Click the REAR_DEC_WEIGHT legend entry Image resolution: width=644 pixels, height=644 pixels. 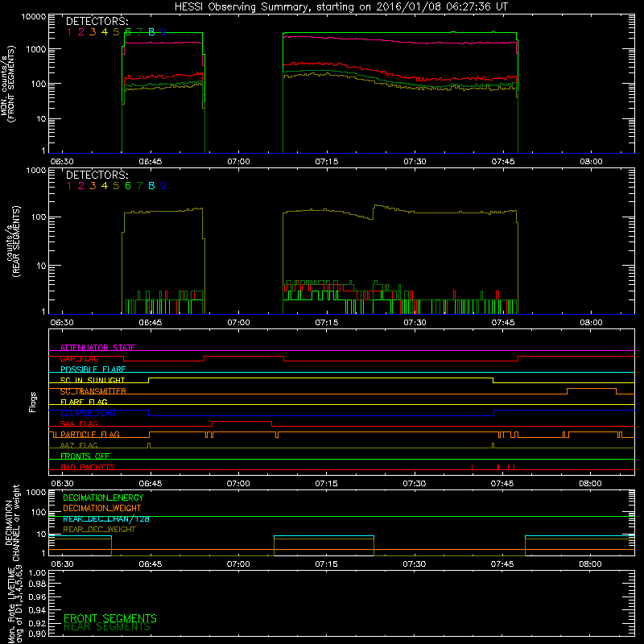coord(99,530)
